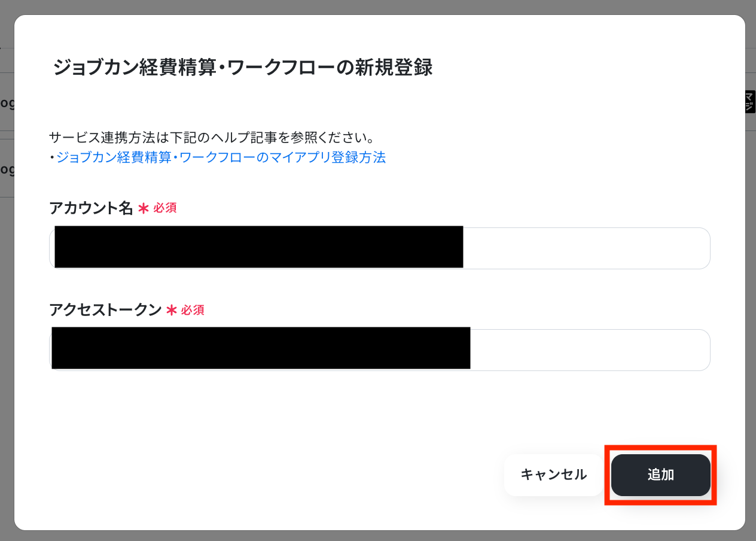Dismiss the dialog with キャンセル
Image resolution: width=756 pixels, height=541 pixels.
(554, 475)
